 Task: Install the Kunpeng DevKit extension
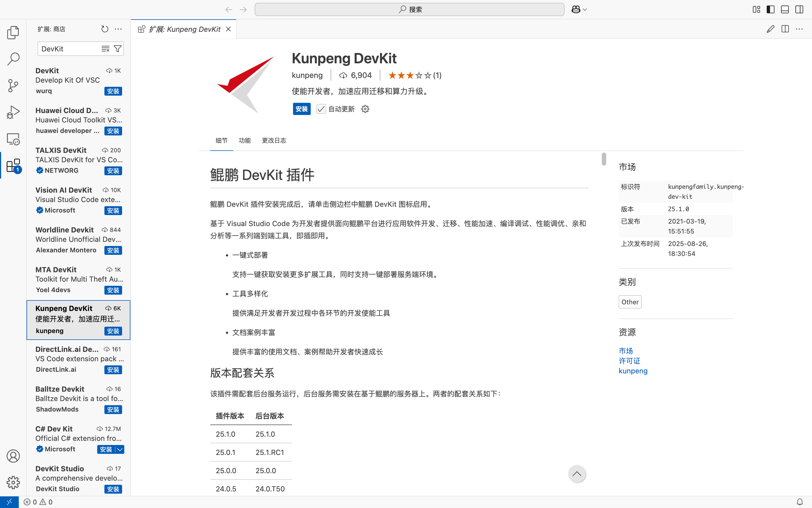[301, 109]
